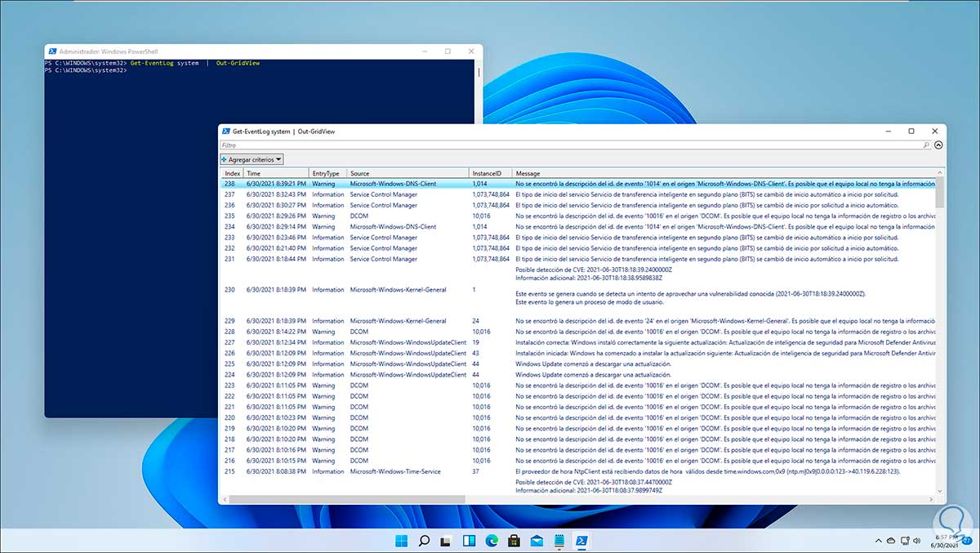
Task: Open network status tray icon
Action: pos(905,541)
